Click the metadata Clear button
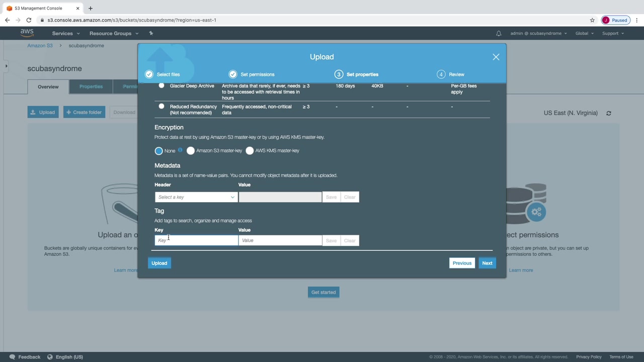 [350, 197]
